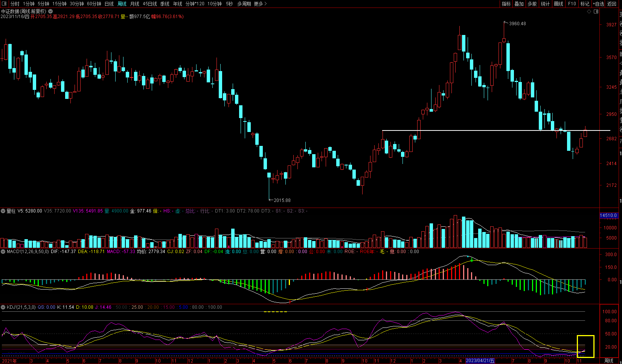Image resolution: width=622 pixels, height=364 pixels.
Task: Toggle the right side panel icon
Action: coord(596,12)
